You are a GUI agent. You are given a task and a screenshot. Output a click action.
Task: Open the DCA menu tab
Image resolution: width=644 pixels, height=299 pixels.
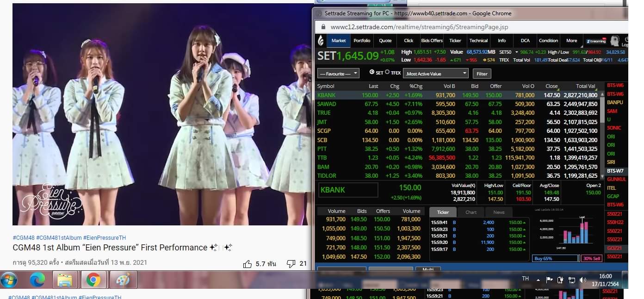point(525,41)
